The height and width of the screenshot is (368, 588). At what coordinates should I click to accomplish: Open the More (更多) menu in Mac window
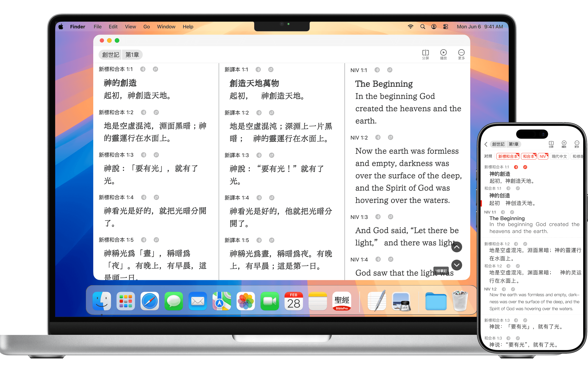(x=461, y=55)
